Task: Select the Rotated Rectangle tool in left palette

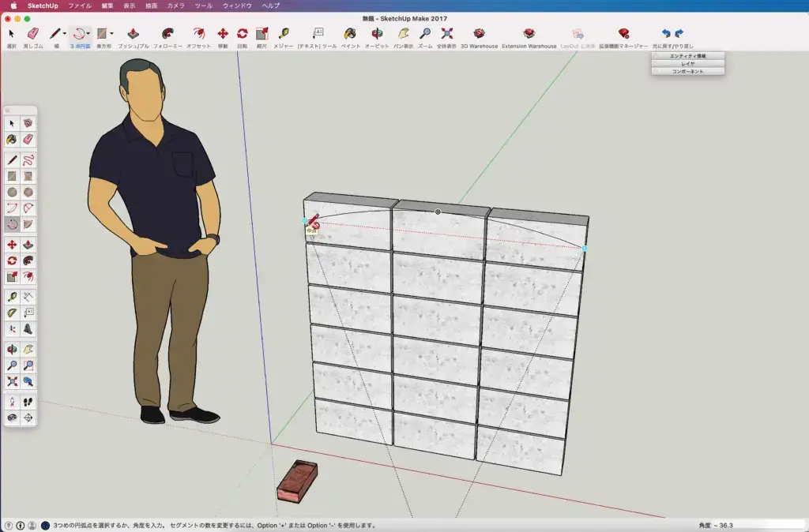Action: click(x=28, y=176)
